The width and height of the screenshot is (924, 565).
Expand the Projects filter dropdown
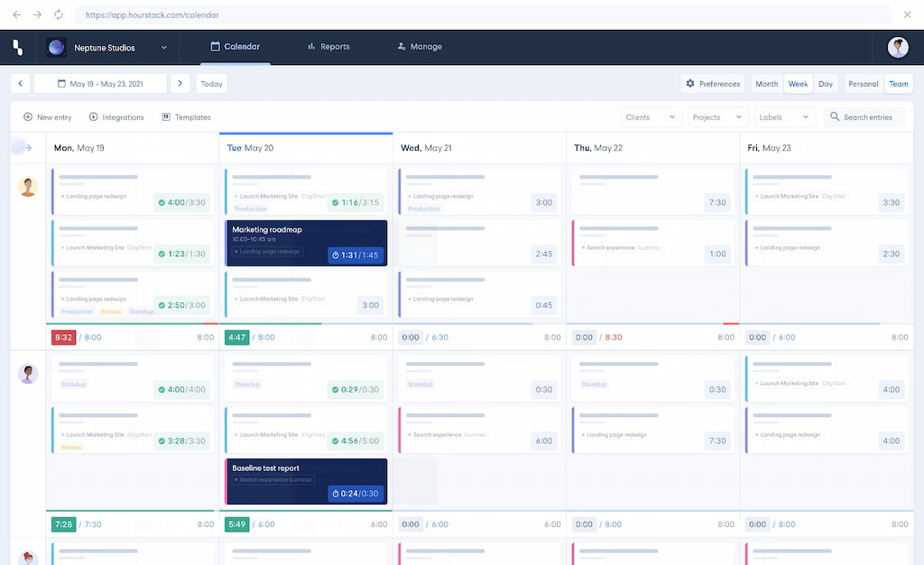pyautogui.click(x=717, y=116)
